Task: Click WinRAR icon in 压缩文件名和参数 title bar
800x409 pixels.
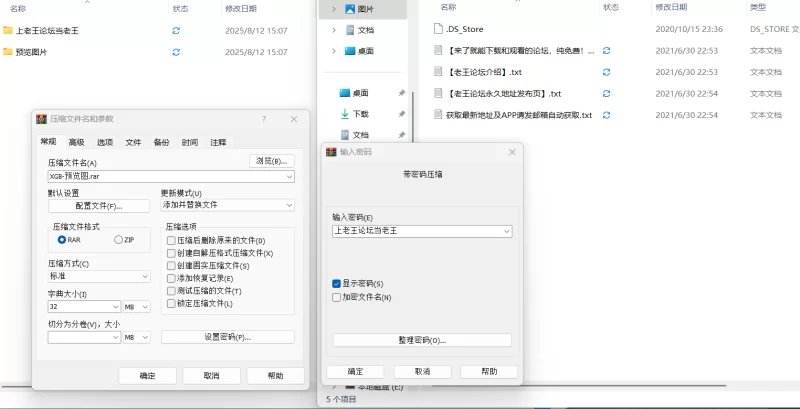Action: point(41,119)
